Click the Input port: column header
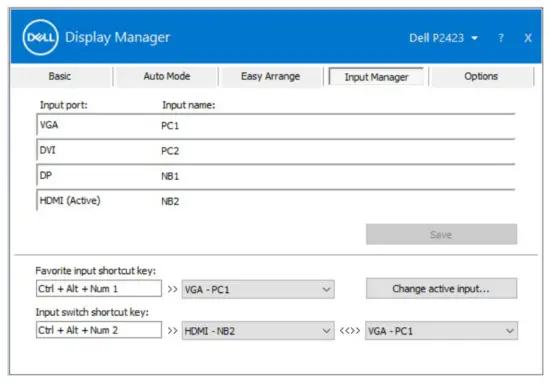Viewport: 550px width, 384px height. (x=63, y=105)
